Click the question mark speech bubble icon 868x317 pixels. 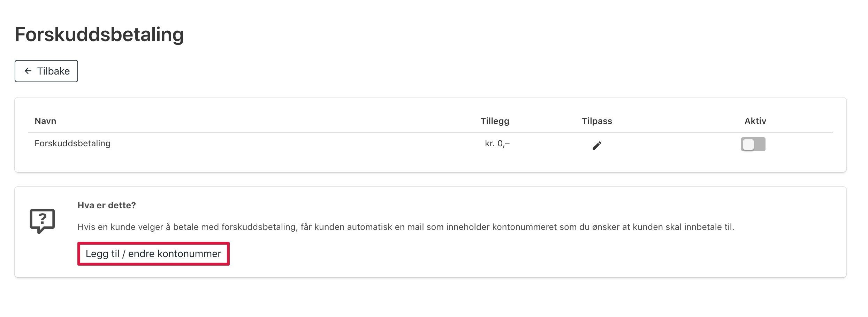coord(42,221)
